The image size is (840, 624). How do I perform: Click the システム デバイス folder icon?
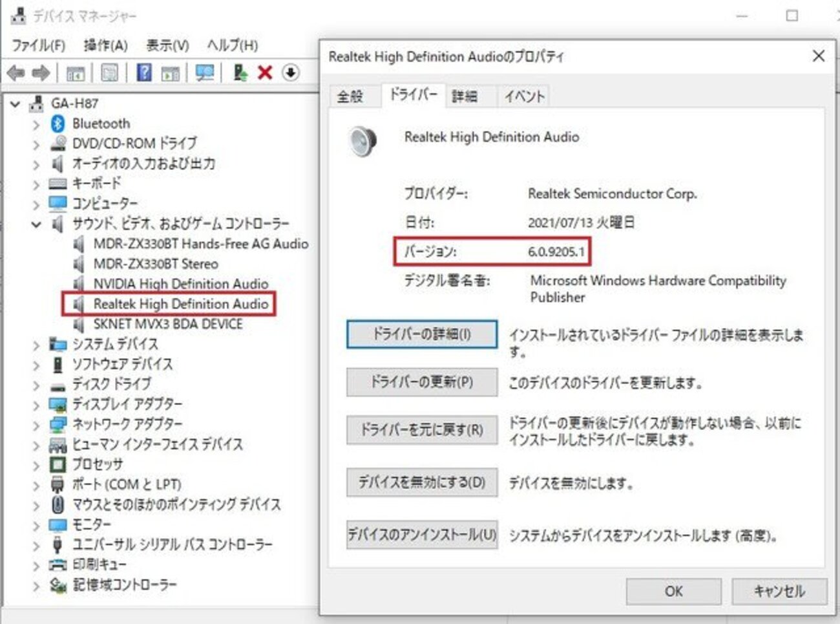(58, 344)
